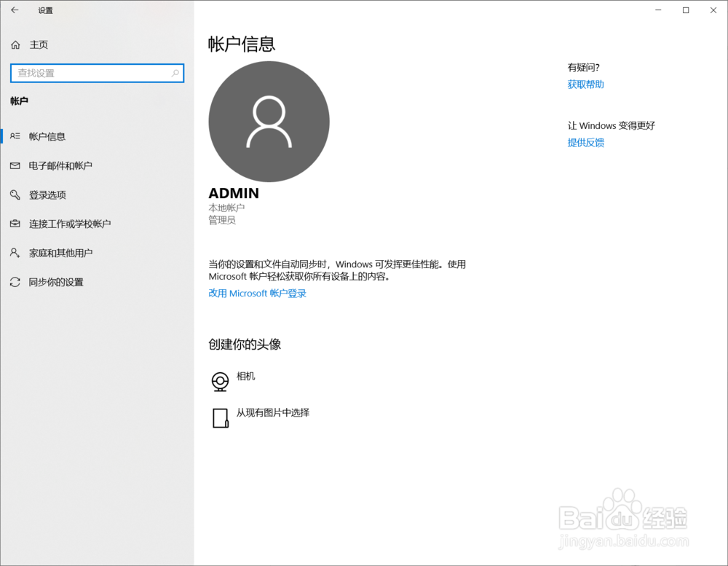The image size is (728, 566).
Task: Click the 设置 window title
Action: click(x=45, y=10)
